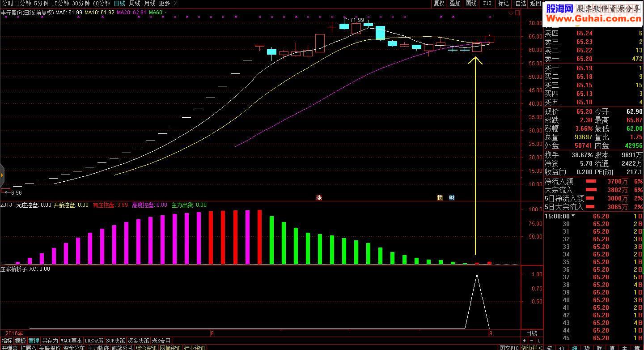Click the 庄家抬轿子 indicator label
644x350 pixels.
click(x=14, y=269)
